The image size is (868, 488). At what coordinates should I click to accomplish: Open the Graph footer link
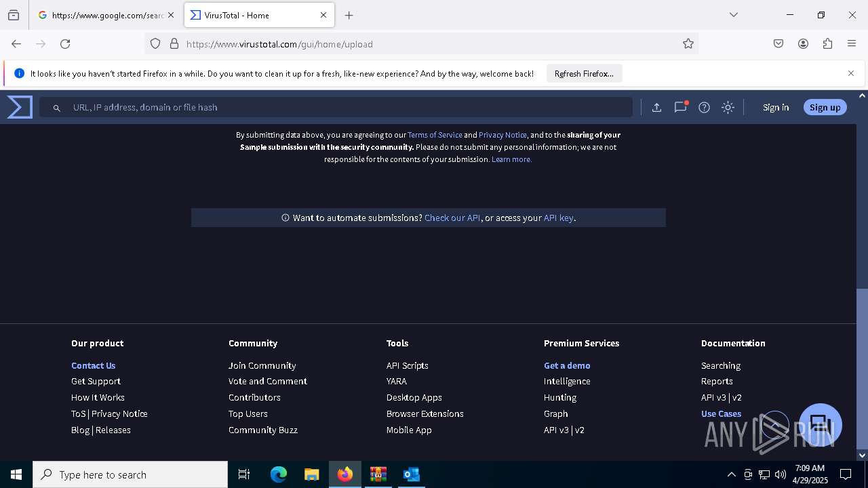[556, 413]
